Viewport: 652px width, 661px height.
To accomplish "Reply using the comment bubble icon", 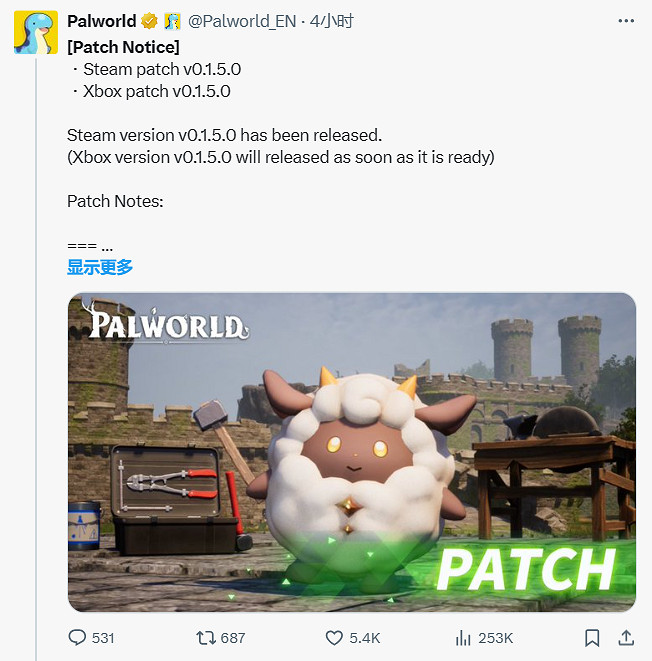I will 77,637.
